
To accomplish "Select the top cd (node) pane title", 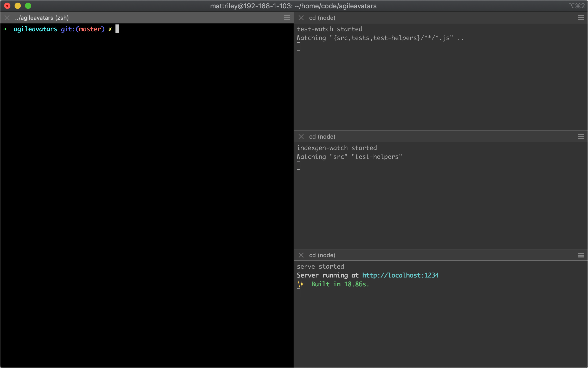I will point(322,18).
